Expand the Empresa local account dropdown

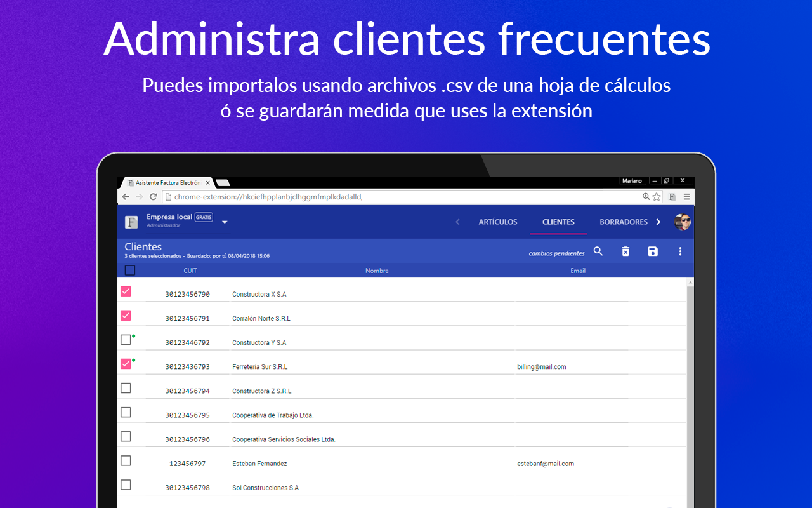pos(225,222)
